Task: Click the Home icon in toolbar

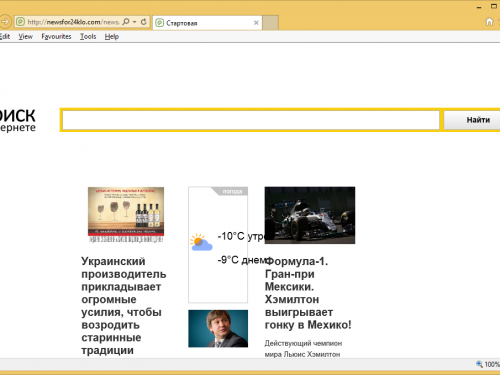Action: coord(489,22)
